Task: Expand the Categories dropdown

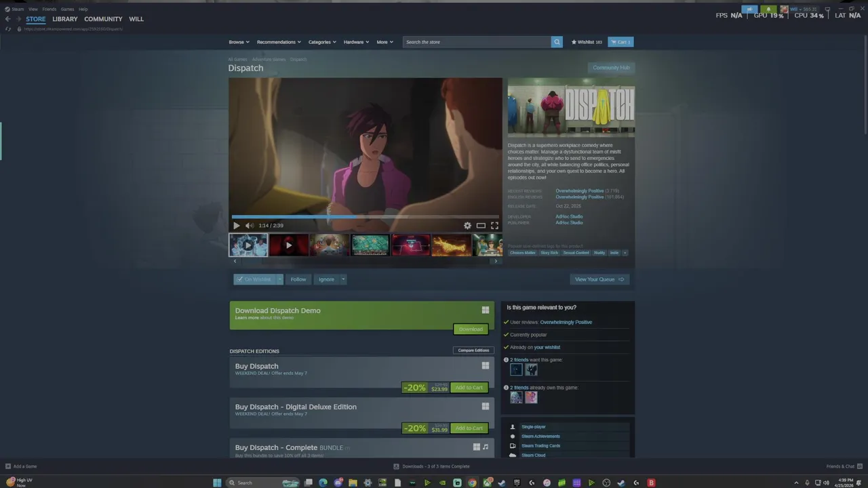Action: 322,42
